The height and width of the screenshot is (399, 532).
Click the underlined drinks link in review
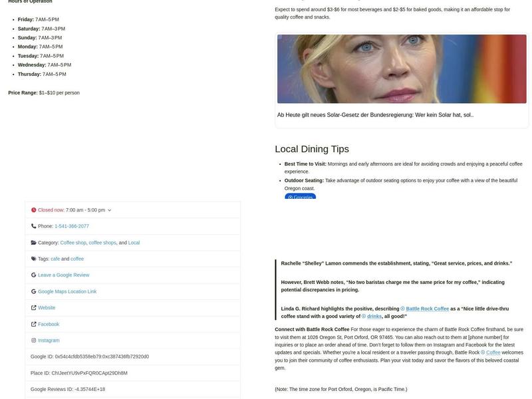click(x=374, y=317)
